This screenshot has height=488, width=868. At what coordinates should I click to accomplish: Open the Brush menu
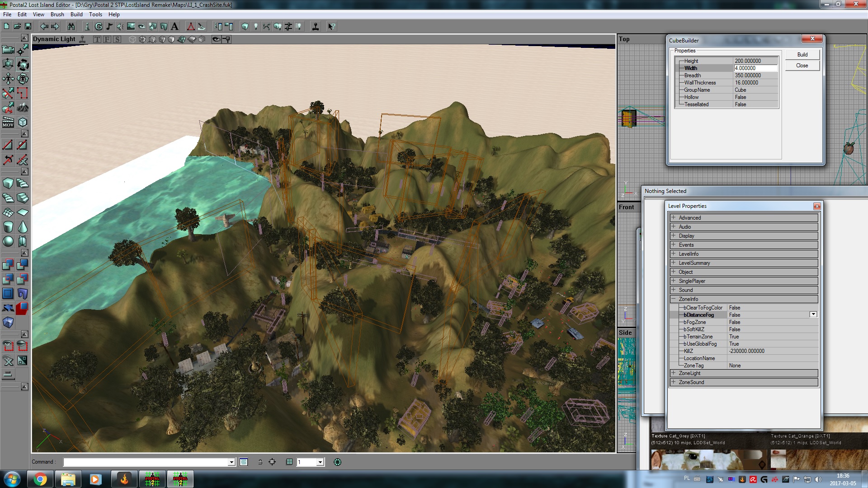[x=57, y=14]
